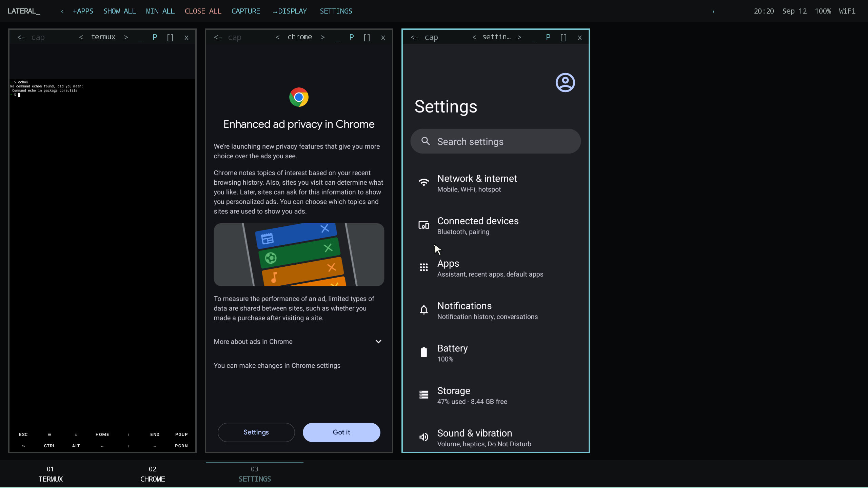This screenshot has height=488, width=868.
Task: Click the <- back arrow in settings window
Action: coord(415,37)
